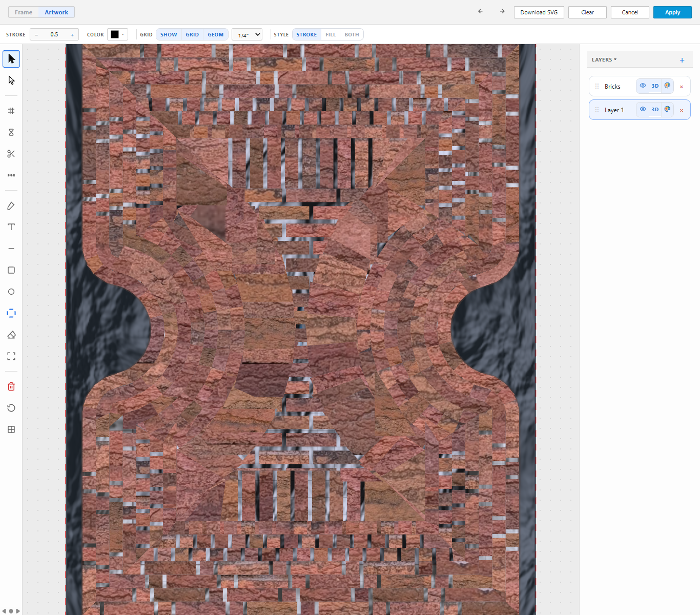The image size is (700, 615).
Task: Click the corner-brackets frame icon
Action: pyautogui.click(x=11, y=356)
